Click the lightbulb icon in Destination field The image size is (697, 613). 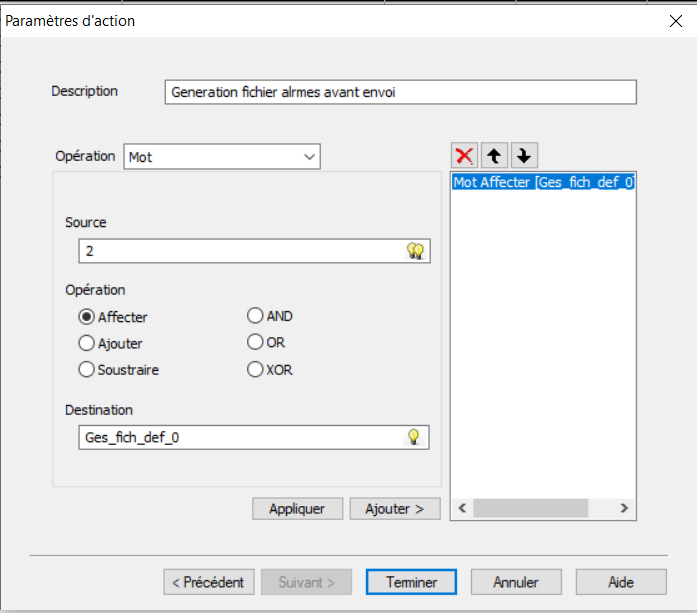[412, 437]
